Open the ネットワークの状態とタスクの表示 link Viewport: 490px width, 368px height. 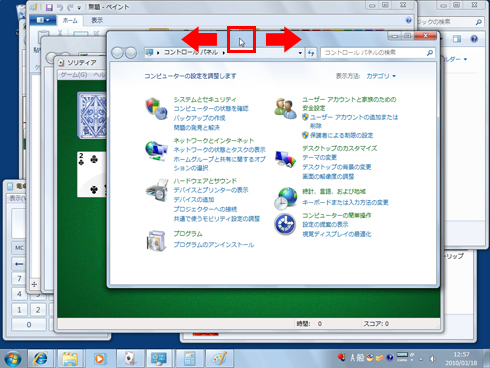219,150
